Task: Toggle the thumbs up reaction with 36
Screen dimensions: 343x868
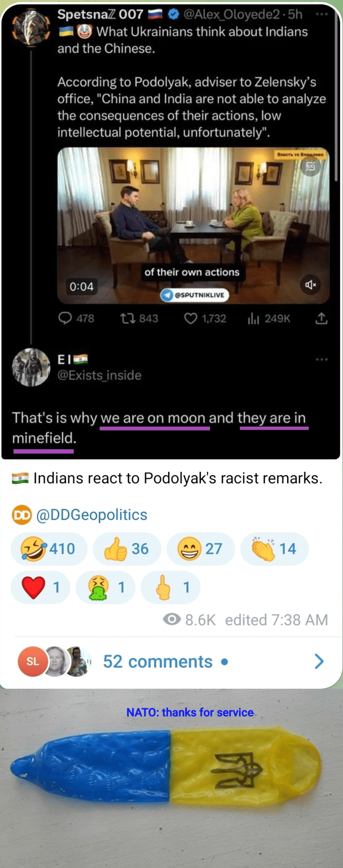Action: 127,549
